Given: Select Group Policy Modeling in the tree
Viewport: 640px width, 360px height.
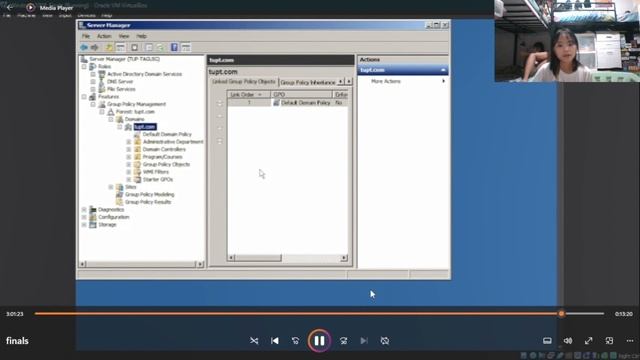Looking at the screenshot, I should click(149, 195).
